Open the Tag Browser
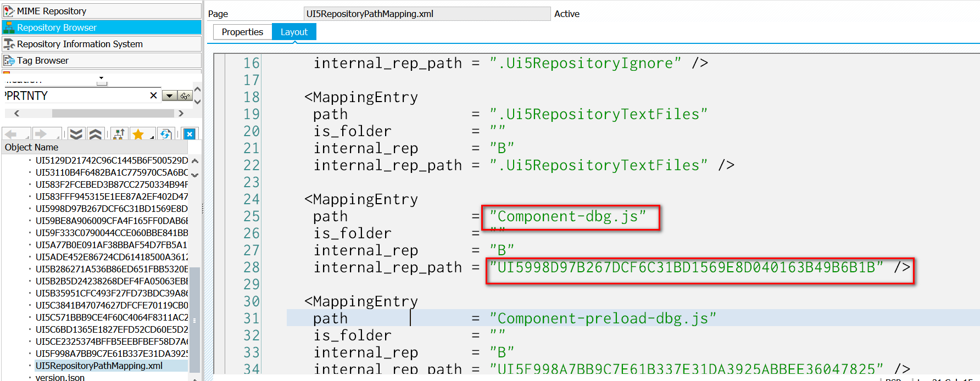The width and height of the screenshot is (980, 381). coord(102,60)
